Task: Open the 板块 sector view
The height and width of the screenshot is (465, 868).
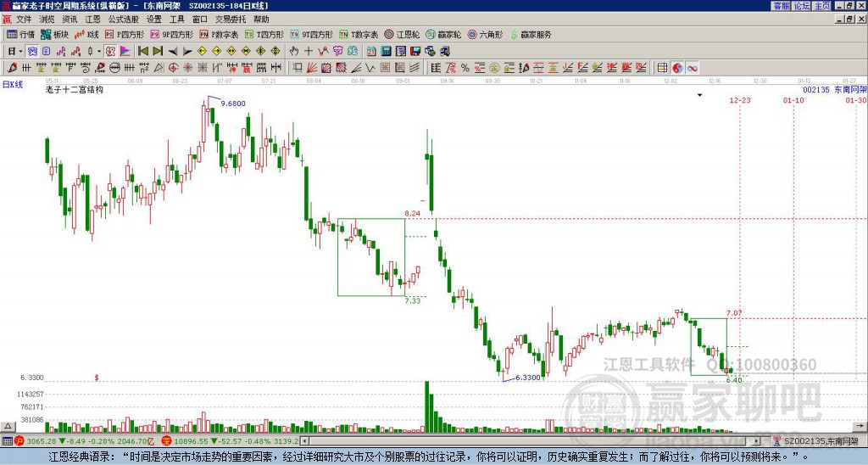Action: pyautogui.click(x=54, y=34)
